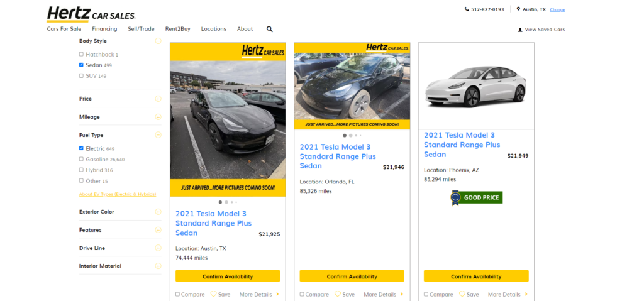Open View Saved Cars link

click(x=545, y=30)
